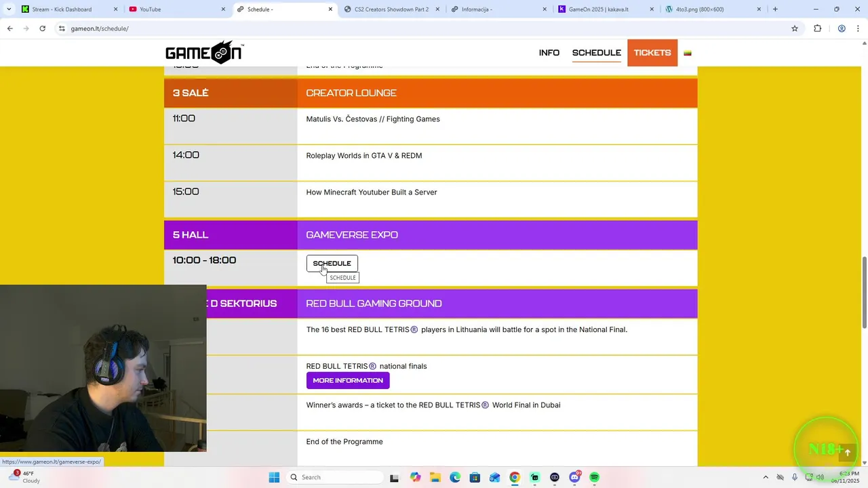
Task: Open the INFO menu item
Action: 549,53
